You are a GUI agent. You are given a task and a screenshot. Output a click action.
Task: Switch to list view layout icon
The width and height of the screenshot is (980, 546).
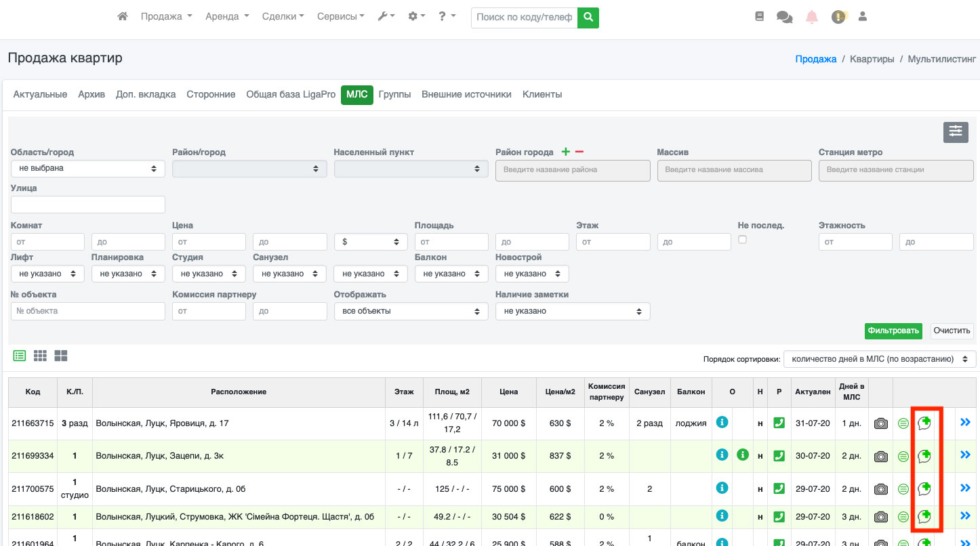coord(20,356)
